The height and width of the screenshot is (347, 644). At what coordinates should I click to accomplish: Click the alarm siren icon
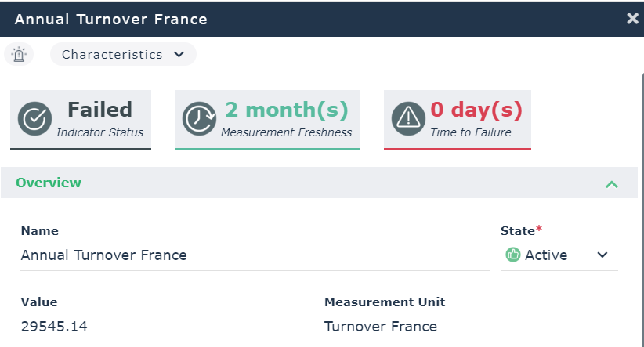pyautogui.click(x=20, y=55)
